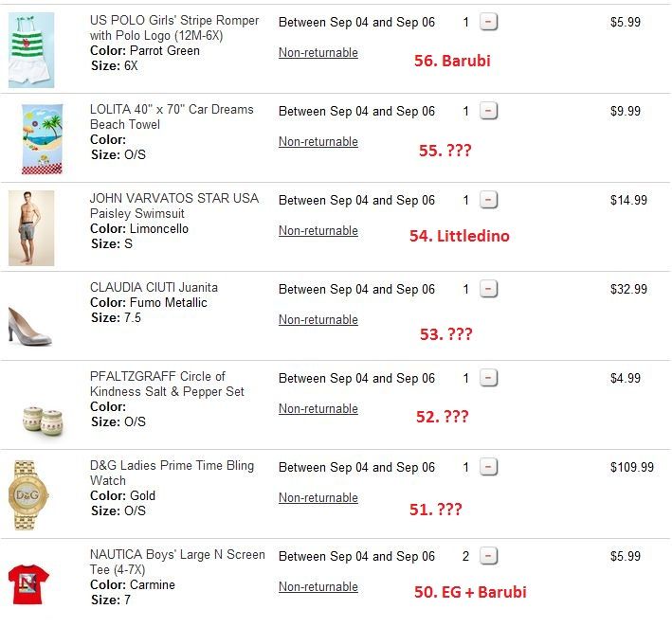This screenshot has width=672, height=627.
Task: Open the green striped romper thumbnail
Action: [31, 49]
